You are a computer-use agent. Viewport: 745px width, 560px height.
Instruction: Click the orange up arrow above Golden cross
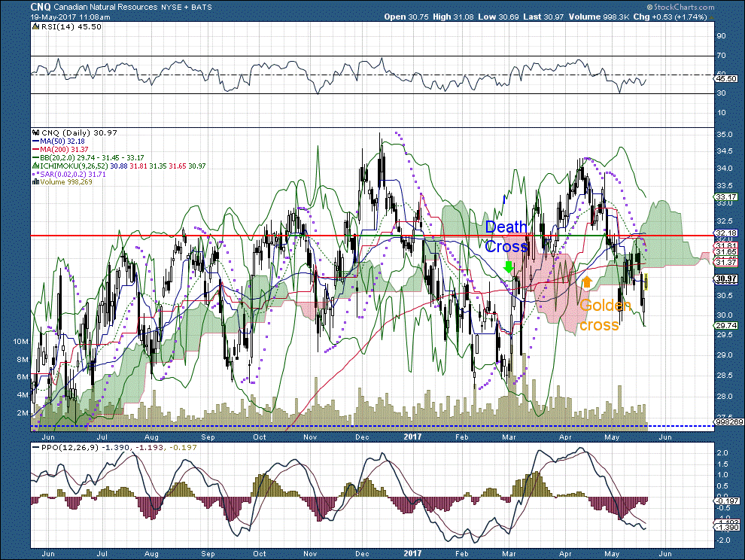(586, 282)
